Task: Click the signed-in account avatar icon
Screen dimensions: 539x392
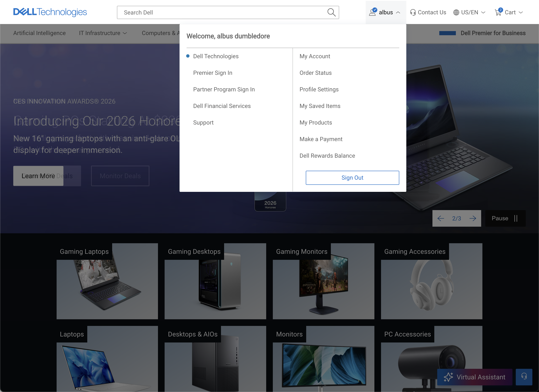Action: (x=372, y=12)
